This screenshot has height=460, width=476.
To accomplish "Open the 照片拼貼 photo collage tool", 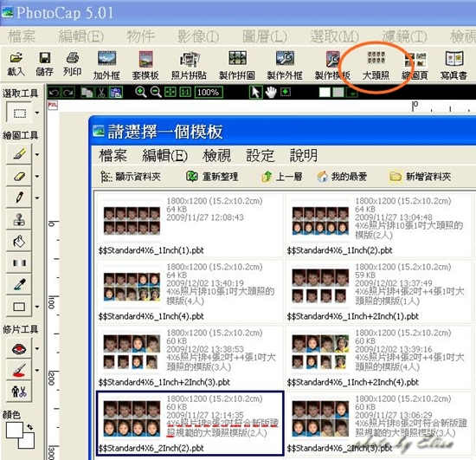I will click(189, 65).
